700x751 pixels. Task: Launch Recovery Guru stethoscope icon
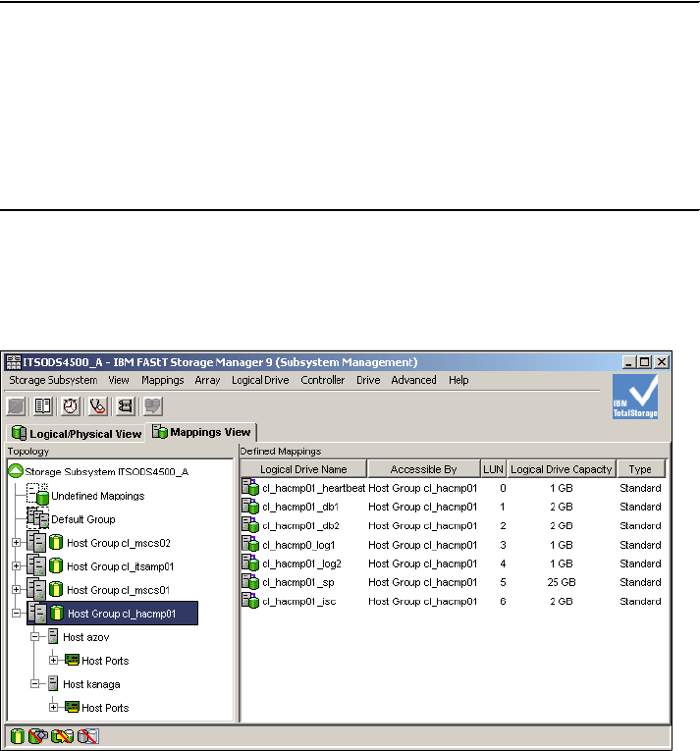(x=98, y=406)
